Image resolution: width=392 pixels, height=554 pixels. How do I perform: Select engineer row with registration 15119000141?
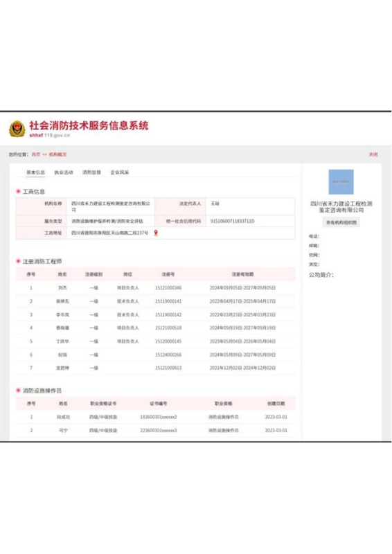[155, 301]
